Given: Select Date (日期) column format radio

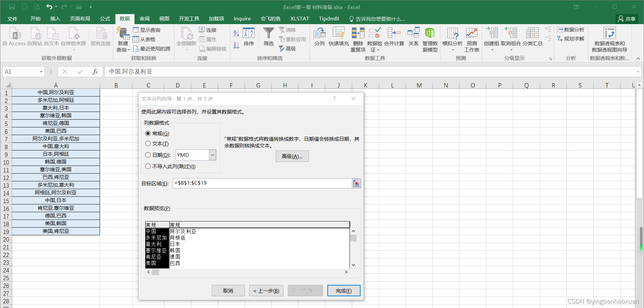Looking at the screenshot, I should (x=148, y=155).
